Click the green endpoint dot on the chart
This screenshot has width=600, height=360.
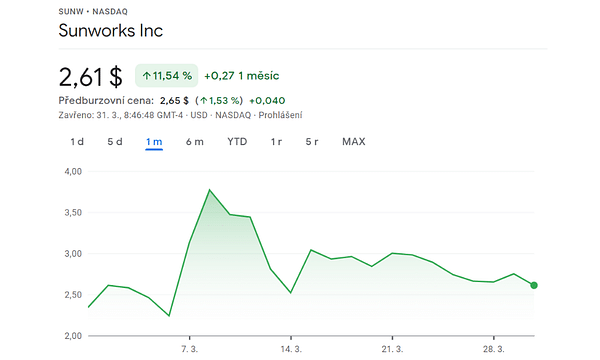[534, 285]
